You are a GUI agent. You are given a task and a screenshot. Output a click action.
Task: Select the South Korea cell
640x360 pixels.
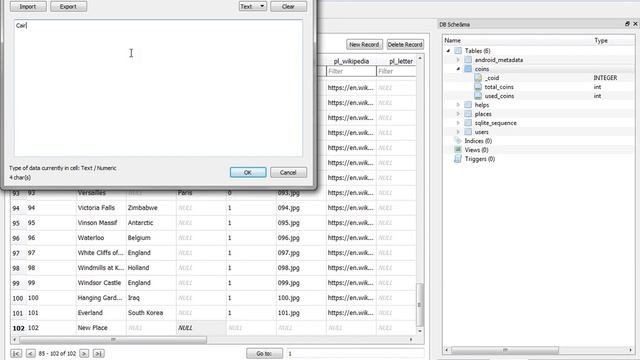click(151, 313)
